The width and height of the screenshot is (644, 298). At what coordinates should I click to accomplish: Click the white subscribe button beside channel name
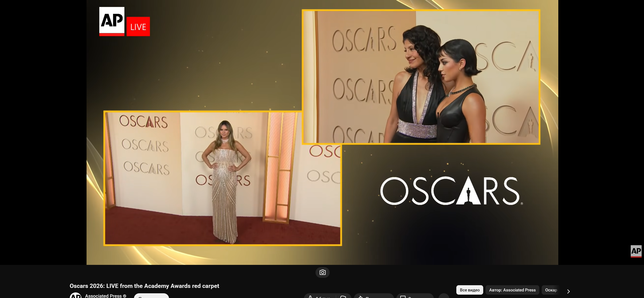click(151, 296)
